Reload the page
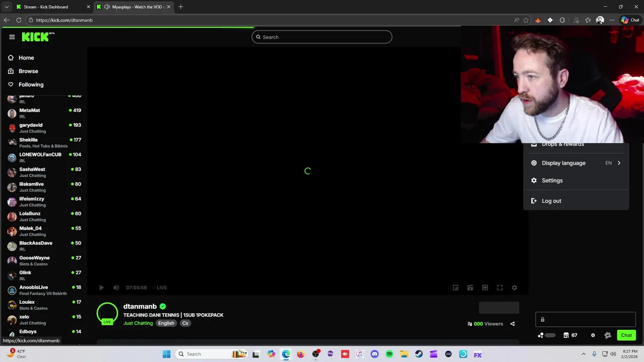This screenshot has width=644, height=362. click(x=19, y=20)
